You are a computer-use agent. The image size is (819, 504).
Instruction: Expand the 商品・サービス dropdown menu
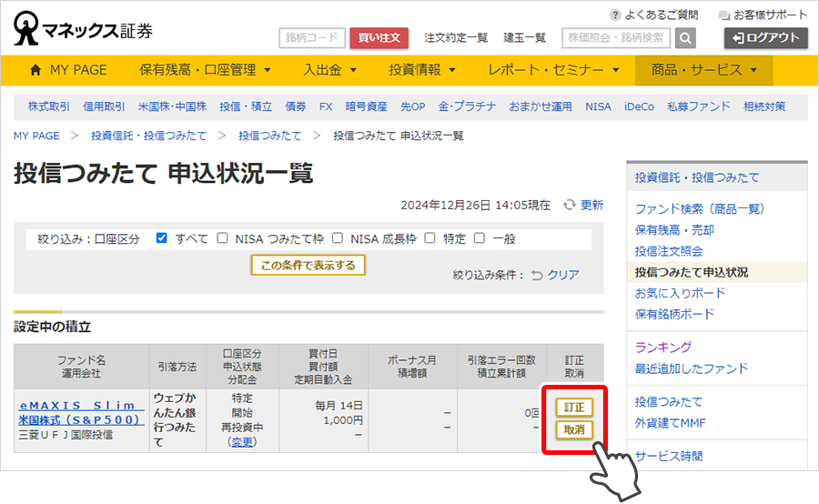(x=704, y=70)
